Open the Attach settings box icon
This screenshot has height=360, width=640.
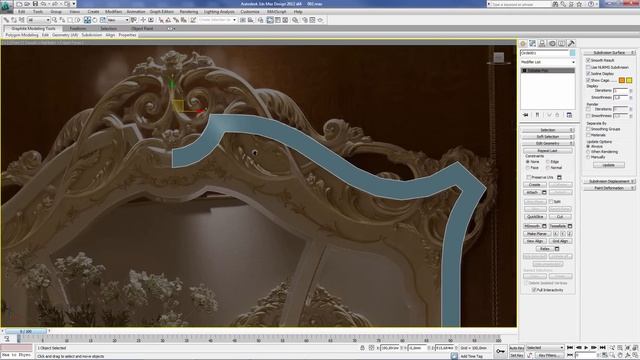point(544,192)
